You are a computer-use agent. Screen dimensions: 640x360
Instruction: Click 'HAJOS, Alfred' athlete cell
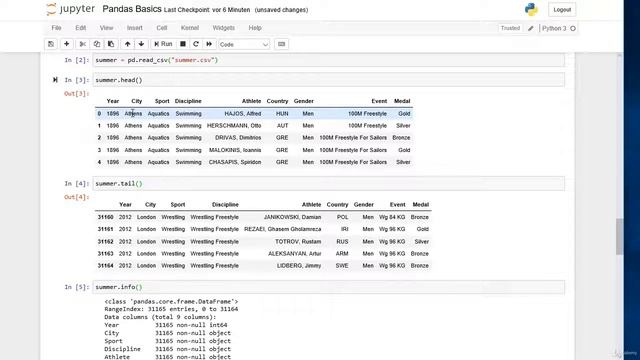[242, 114]
